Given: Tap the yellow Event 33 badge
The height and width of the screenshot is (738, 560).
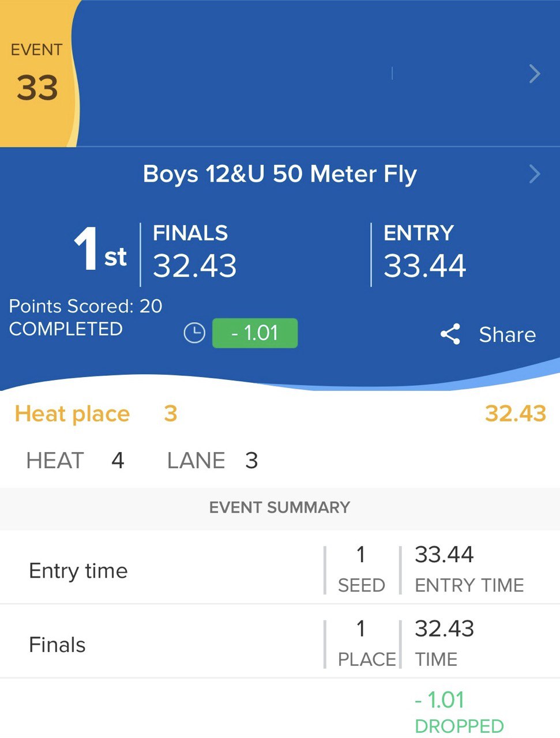Looking at the screenshot, I should 37,74.
